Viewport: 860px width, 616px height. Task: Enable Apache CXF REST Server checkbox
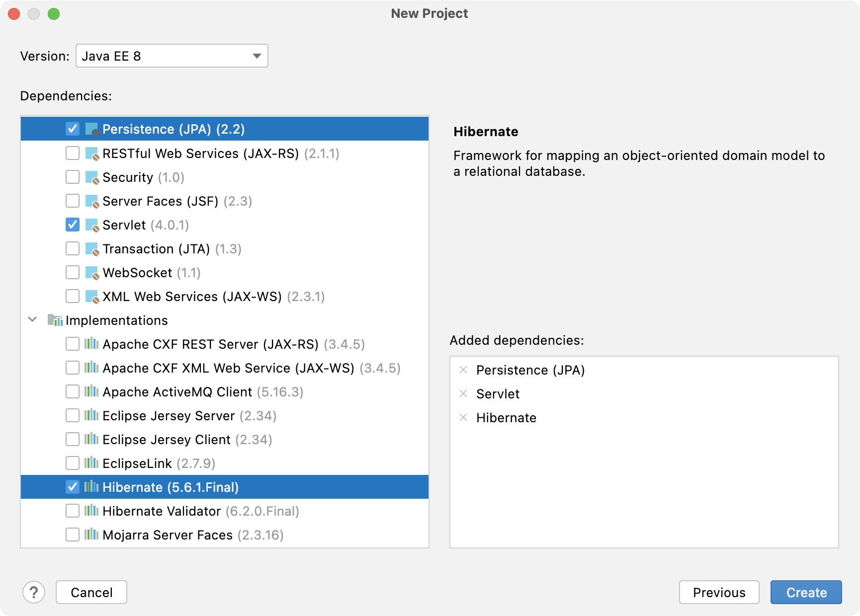(73, 344)
